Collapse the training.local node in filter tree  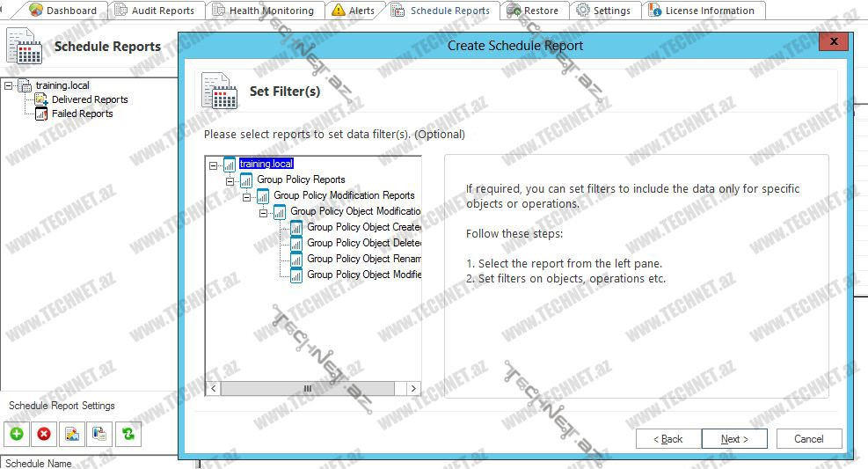tap(214, 165)
